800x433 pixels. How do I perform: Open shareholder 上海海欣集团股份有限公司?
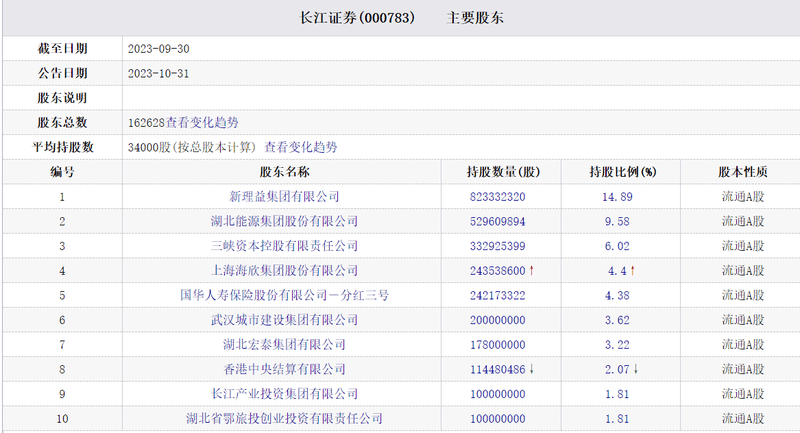coord(284,270)
